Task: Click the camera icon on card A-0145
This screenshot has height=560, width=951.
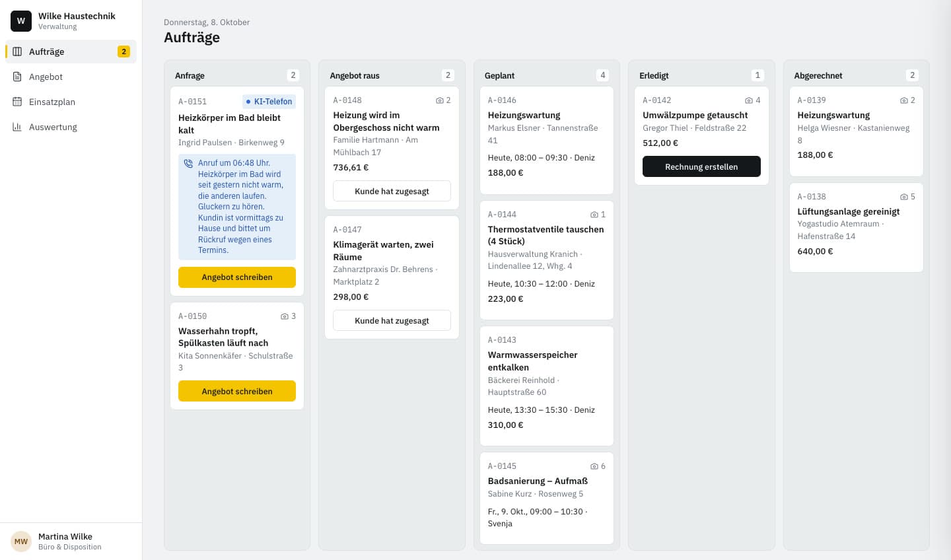Action: 594,466
